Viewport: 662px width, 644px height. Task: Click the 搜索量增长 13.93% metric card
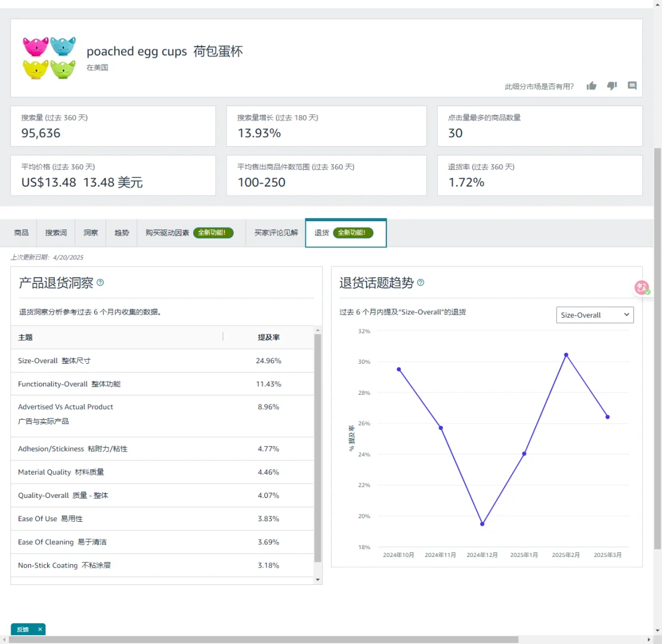[x=326, y=126]
